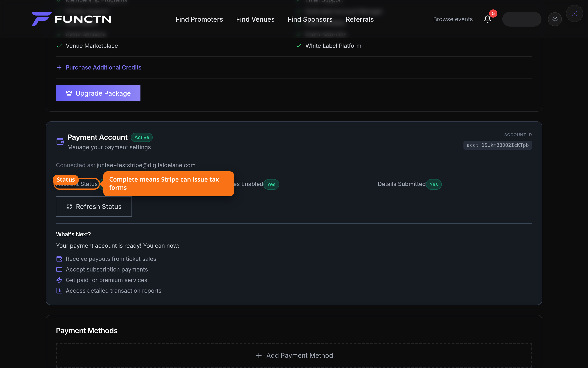The height and width of the screenshot is (368, 588).
Task: Click the Accept subscription payments text
Action: (107, 269)
